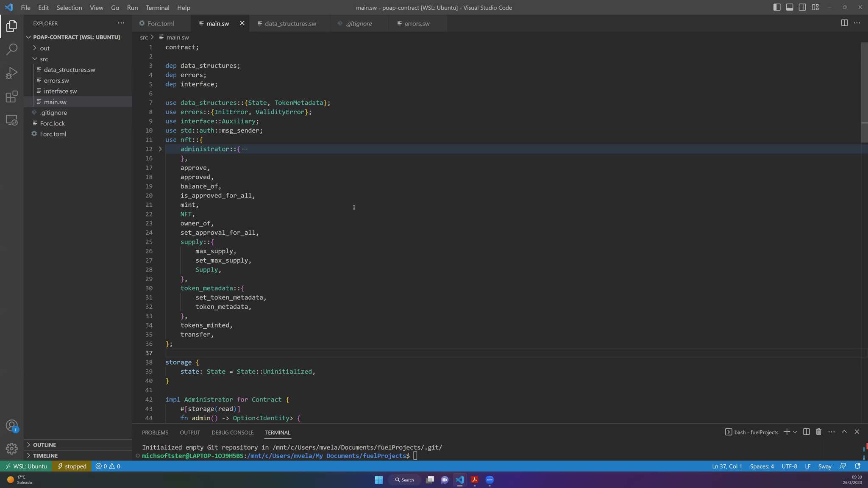Click VS Code icon on taskbar
868x488 pixels.
click(x=459, y=480)
